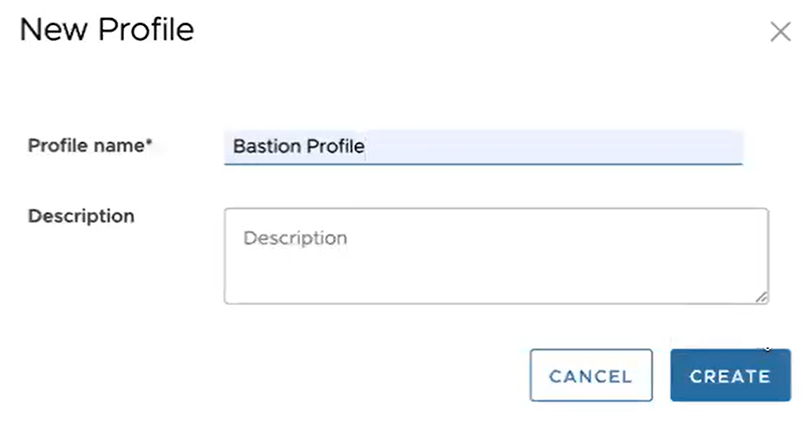This screenshot has width=805, height=423.
Task: Confirm the new profile with CREATE
Action: pos(730,376)
